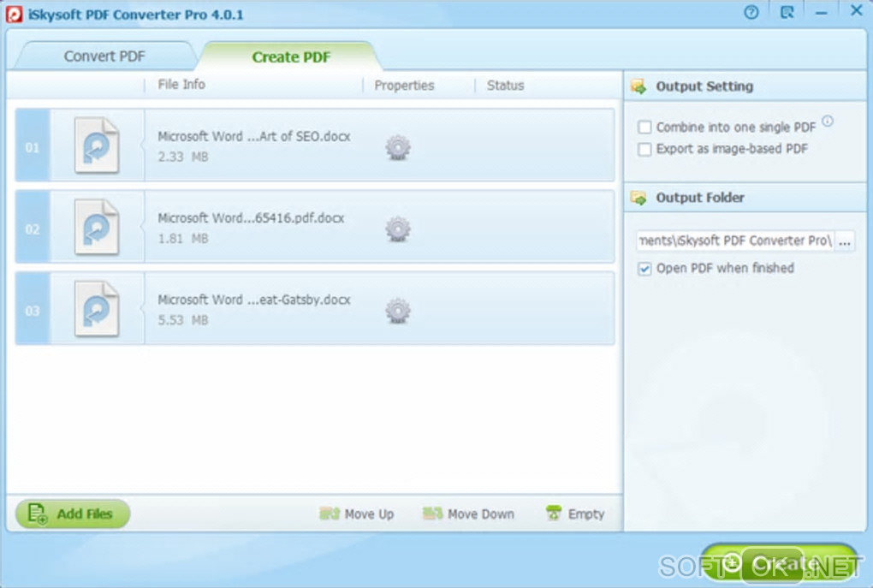873x588 pixels.
Task: Minimize the iSkysoft window
Action: pos(822,13)
